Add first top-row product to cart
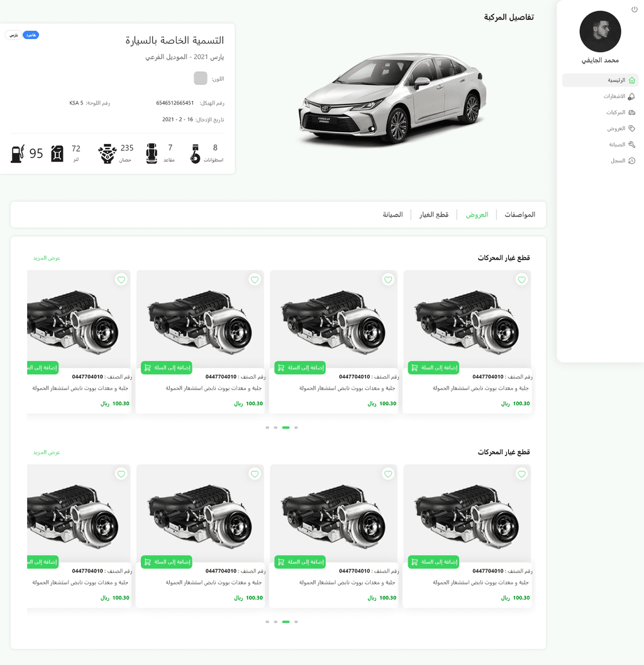Image resolution: width=644 pixels, height=665 pixels. pos(433,367)
